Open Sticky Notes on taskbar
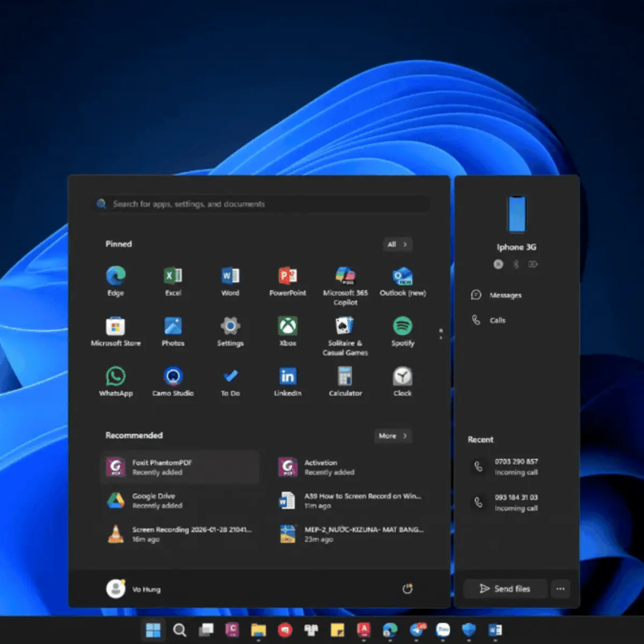644x644 pixels. 337,630
